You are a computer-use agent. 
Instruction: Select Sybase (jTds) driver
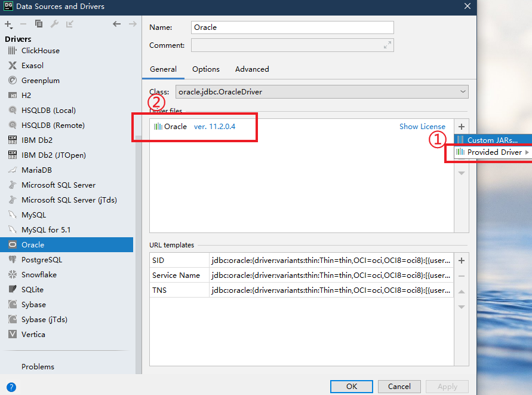click(x=66, y=320)
